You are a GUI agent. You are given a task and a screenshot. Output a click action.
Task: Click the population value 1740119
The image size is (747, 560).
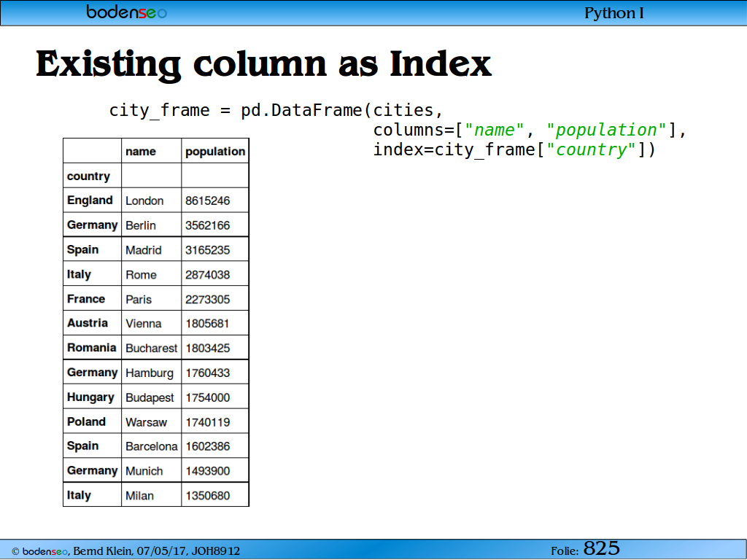tap(215, 422)
